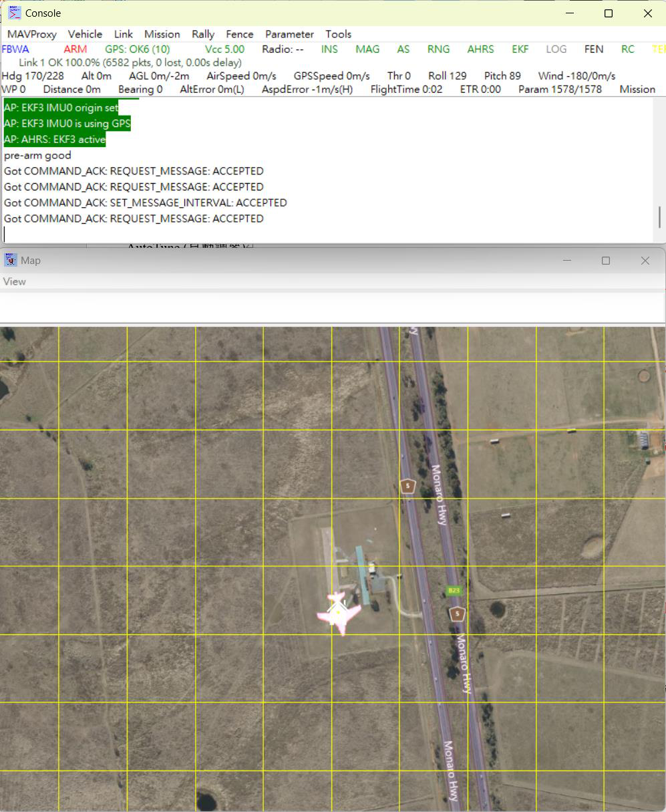The image size is (666, 812).
Task: Click the GPS: OK6 (10) status
Action: click(138, 49)
